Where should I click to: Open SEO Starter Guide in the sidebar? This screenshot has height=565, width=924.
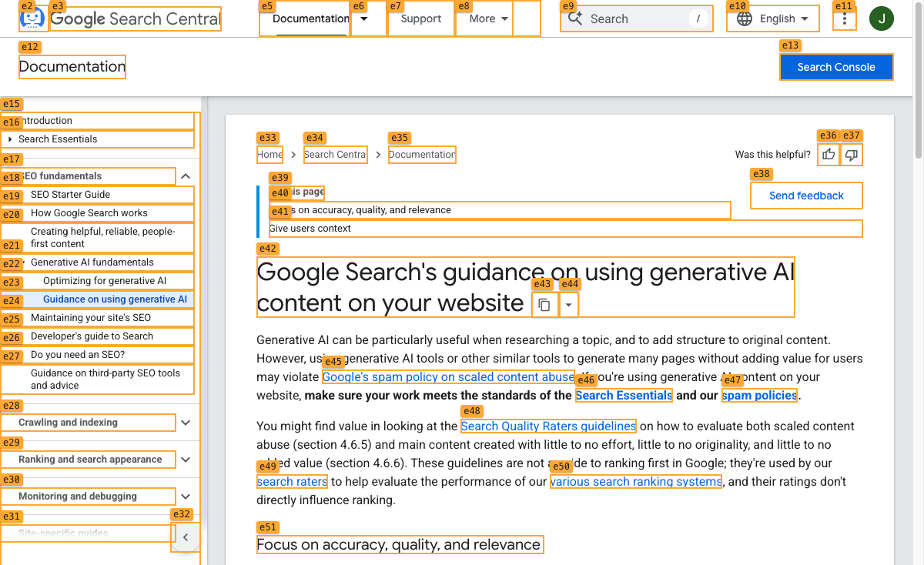[98, 195]
